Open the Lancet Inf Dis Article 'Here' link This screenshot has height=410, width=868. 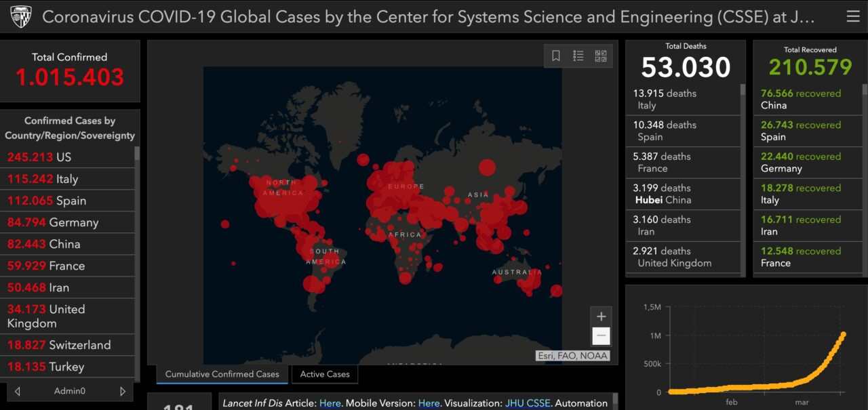[330, 403]
